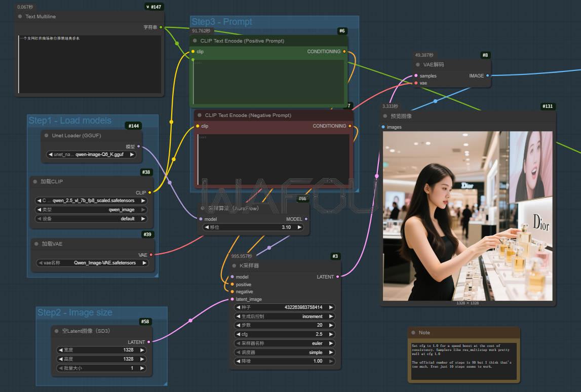
Task: Open the 设备 default combo
Action: click(x=91, y=219)
